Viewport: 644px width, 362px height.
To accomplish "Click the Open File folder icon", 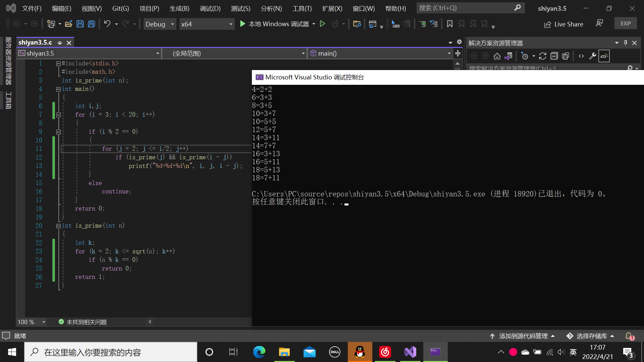I will 69,24.
